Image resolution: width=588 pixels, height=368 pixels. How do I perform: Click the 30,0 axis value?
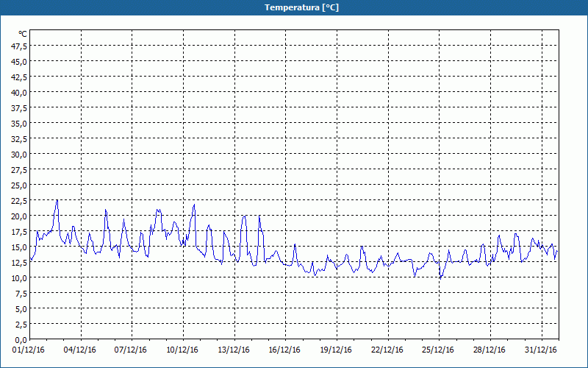[20, 155]
